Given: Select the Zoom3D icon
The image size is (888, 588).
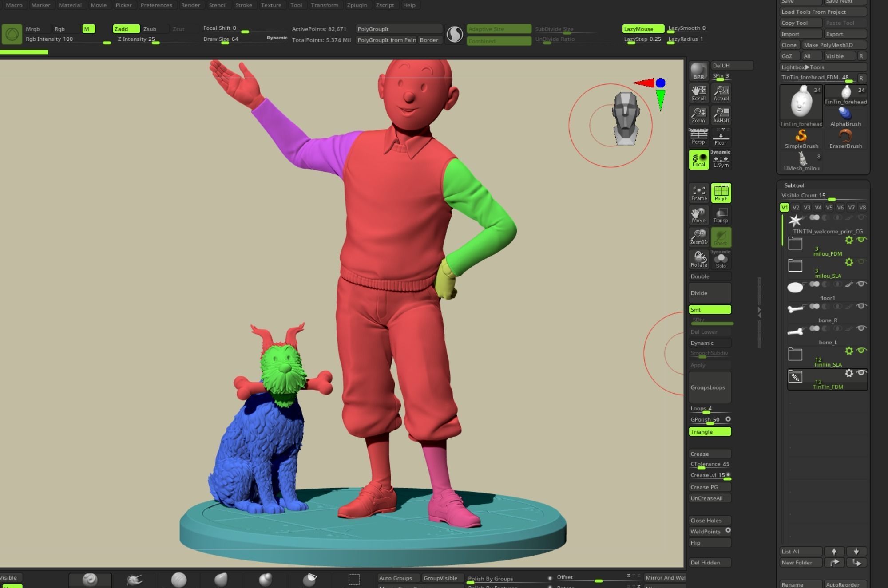Looking at the screenshot, I should pos(698,237).
